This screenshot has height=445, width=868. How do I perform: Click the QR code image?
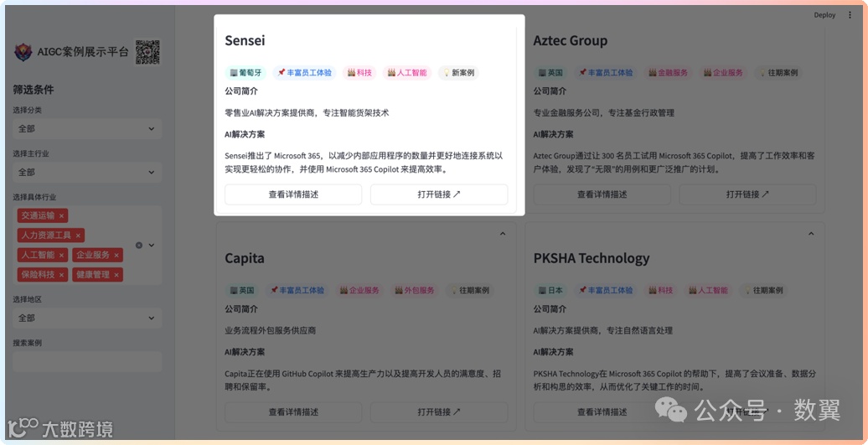point(147,52)
